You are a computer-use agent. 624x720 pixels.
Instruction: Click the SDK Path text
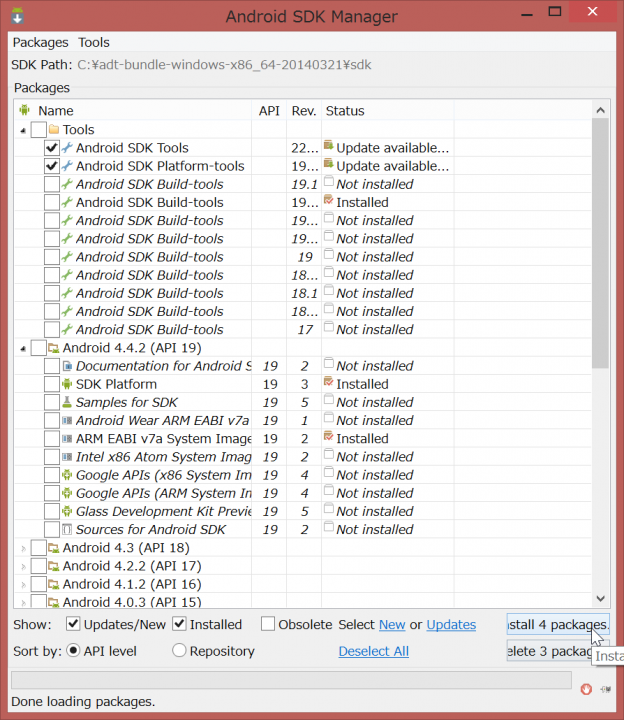tap(224, 65)
